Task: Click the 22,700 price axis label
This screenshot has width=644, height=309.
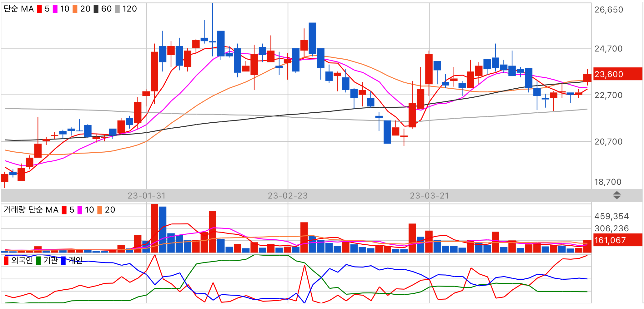Action: [x=608, y=95]
